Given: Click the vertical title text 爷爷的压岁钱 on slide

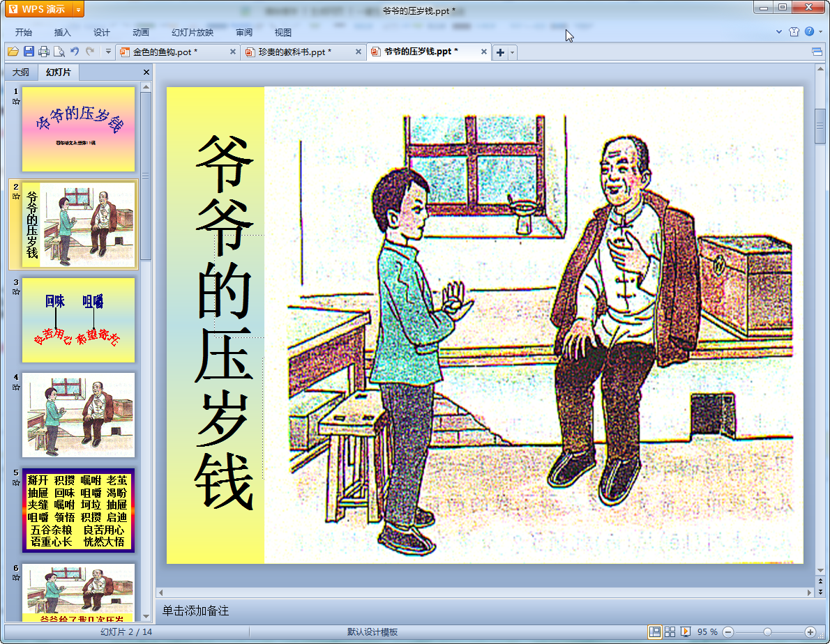Looking at the screenshot, I should click(225, 322).
